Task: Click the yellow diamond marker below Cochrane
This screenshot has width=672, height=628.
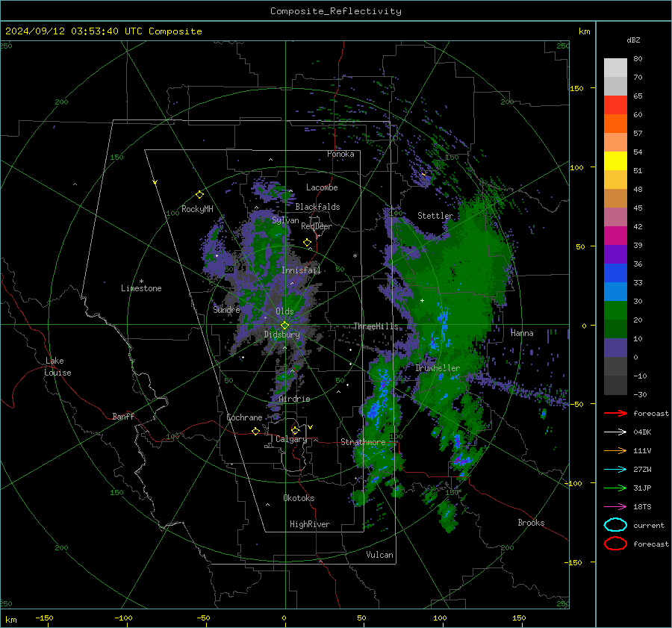Action: [255, 431]
